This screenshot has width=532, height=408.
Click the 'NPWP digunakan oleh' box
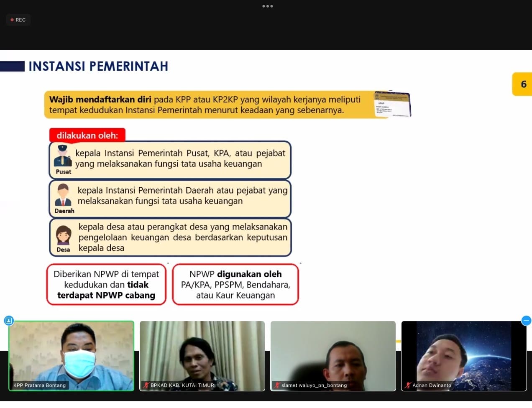click(x=235, y=285)
